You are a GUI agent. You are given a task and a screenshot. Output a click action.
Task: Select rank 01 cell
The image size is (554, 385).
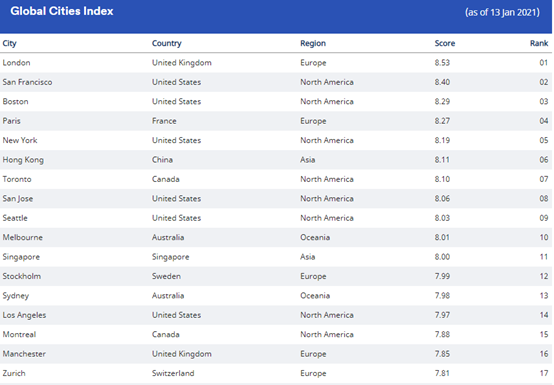point(543,63)
